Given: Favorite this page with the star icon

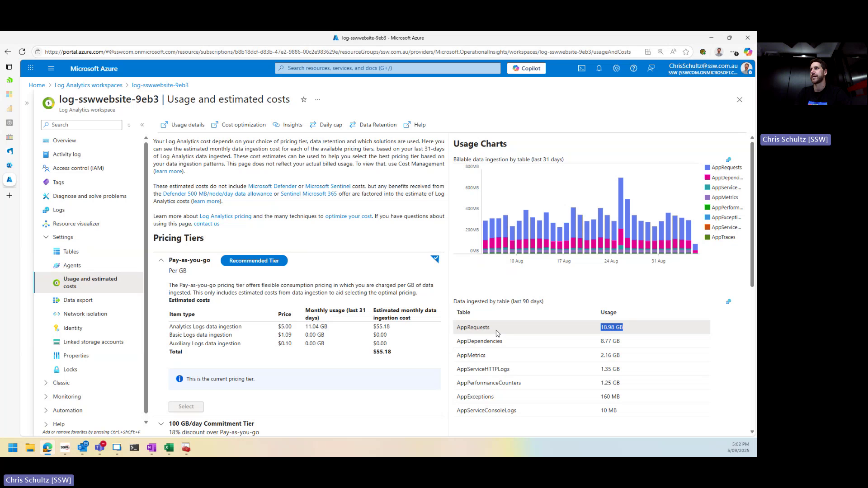Looking at the screenshot, I should 304,99.
